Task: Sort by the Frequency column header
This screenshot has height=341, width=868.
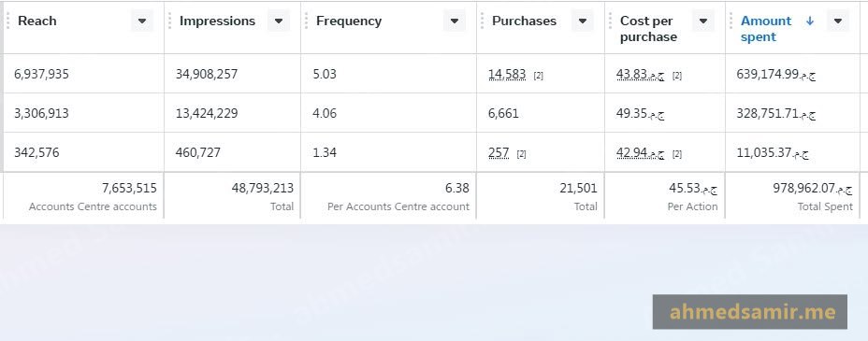Action: (x=349, y=21)
